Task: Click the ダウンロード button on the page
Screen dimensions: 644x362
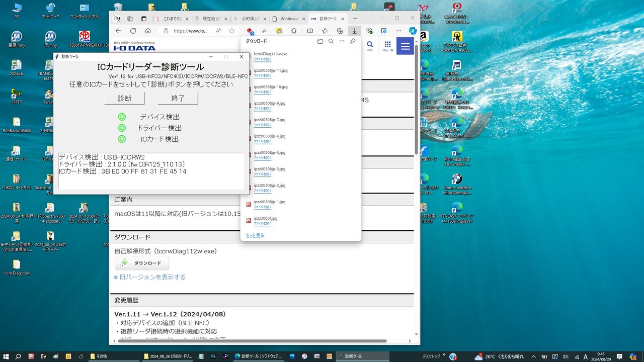Action: (x=142, y=263)
